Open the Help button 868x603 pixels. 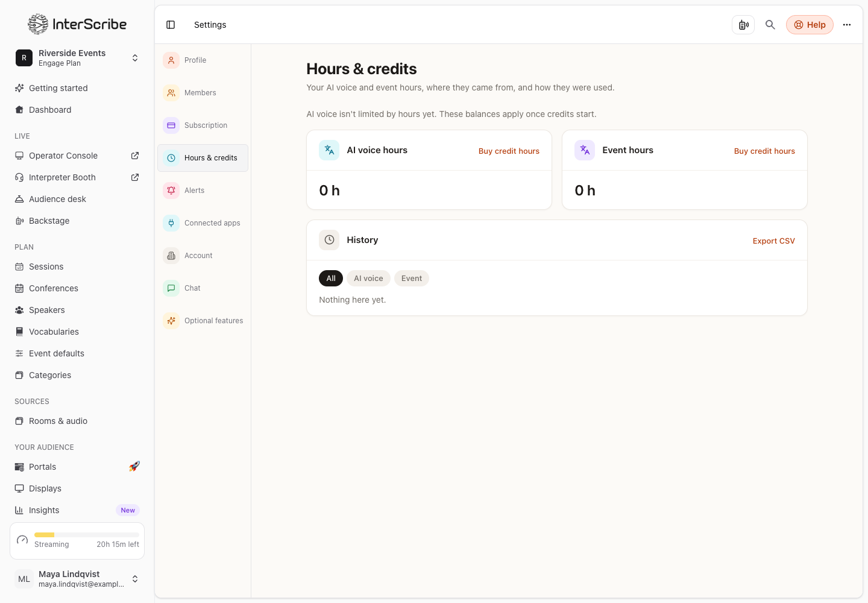click(810, 25)
